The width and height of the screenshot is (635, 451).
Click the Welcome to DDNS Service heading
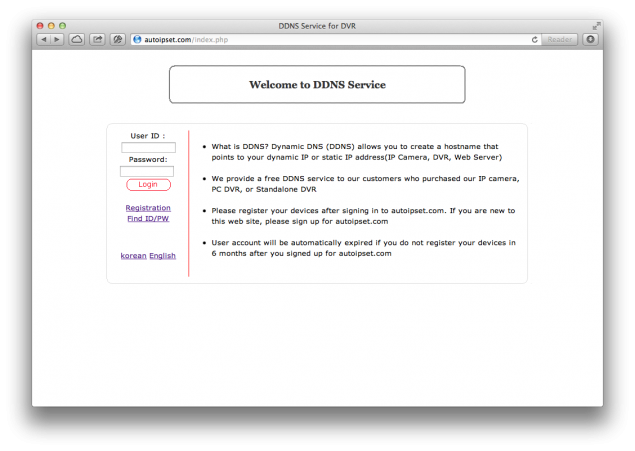(317, 85)
